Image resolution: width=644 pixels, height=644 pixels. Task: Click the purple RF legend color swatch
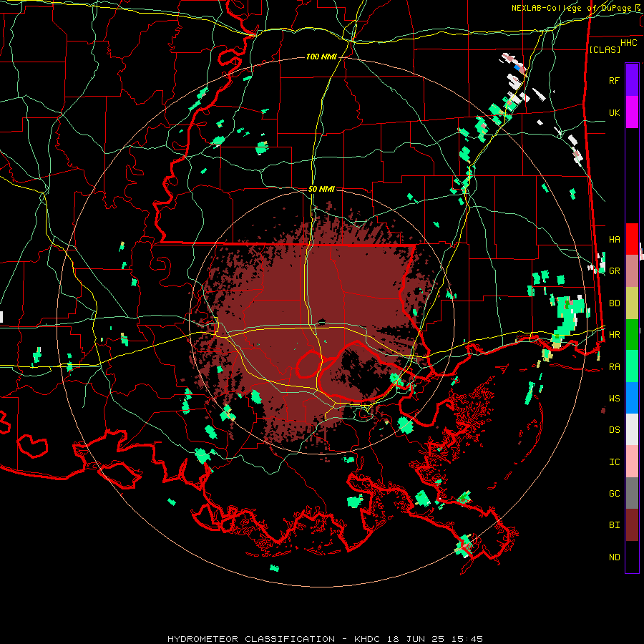(x=632, y=80)
